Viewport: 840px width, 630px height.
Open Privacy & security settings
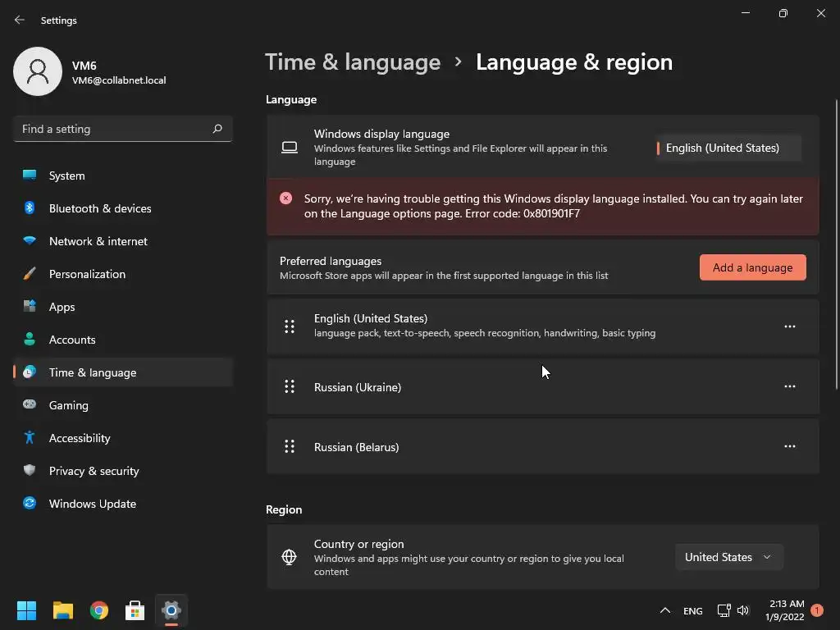pyautogui.click(x=123, y=470)
